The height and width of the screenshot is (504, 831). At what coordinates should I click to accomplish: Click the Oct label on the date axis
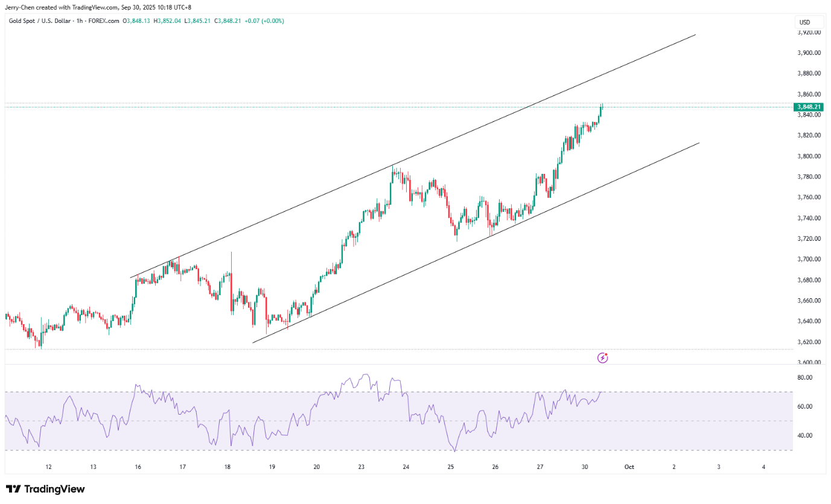(629, 467)
